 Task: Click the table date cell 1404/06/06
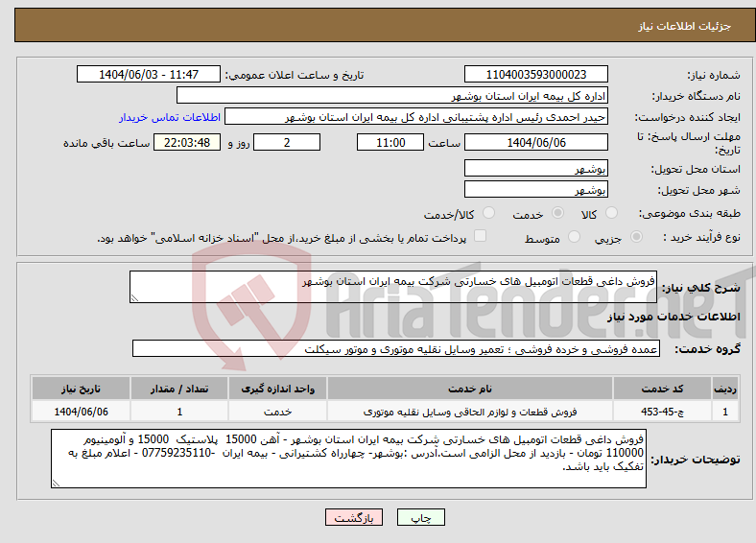click(x=81, y=412)
